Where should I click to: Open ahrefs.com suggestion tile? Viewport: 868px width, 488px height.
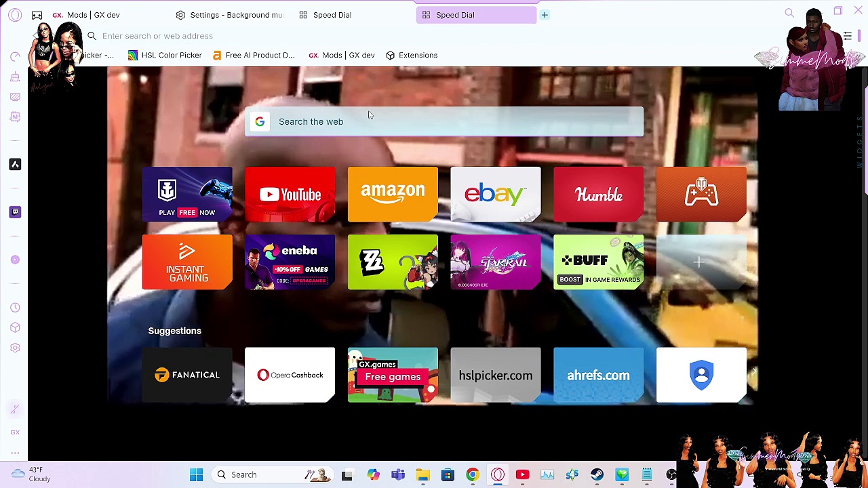(599, 375)
